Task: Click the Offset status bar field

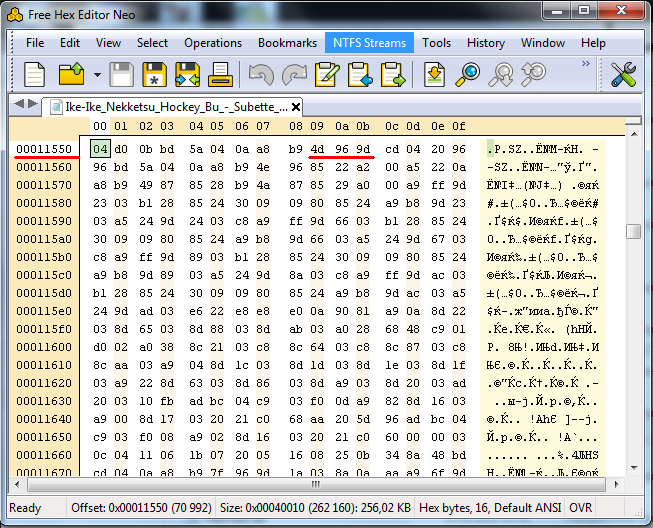Action: (x=141, y=508)
